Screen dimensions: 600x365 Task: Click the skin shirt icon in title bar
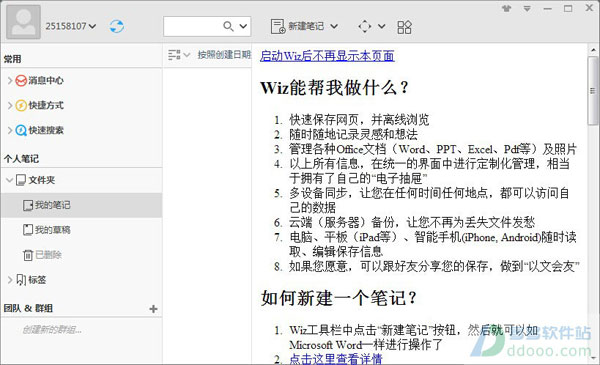click(x=506, y=8)
